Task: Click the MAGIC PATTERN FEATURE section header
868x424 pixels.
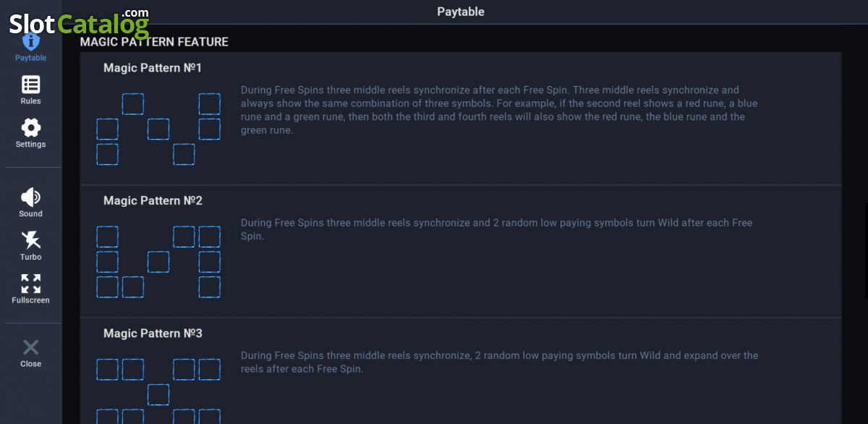Action: point(154,42)
